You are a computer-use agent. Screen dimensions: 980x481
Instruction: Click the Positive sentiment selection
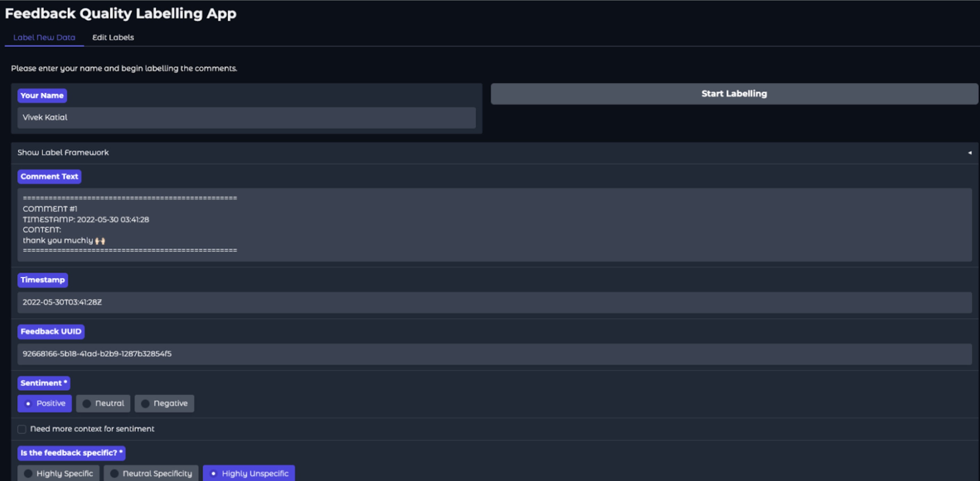[x=44, y=403]
